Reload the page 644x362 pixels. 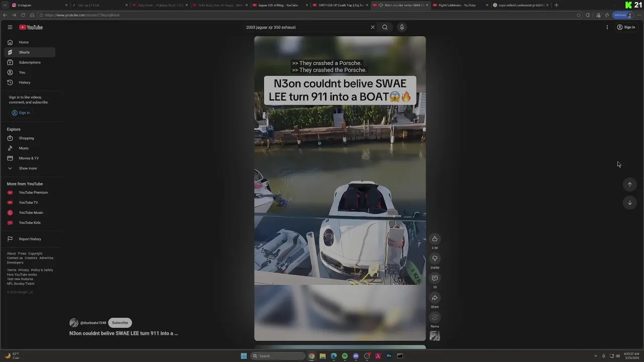point(23,15)
